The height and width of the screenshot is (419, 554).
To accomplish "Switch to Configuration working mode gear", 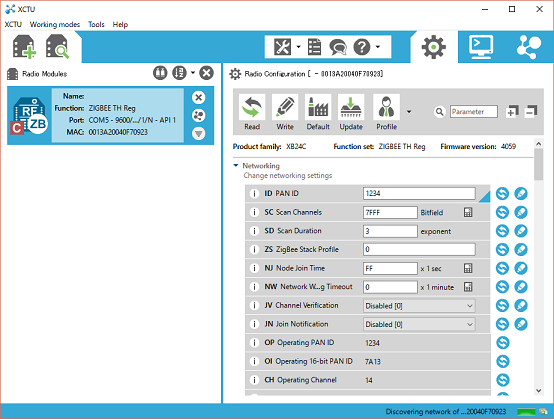I will tap(434, 47).
